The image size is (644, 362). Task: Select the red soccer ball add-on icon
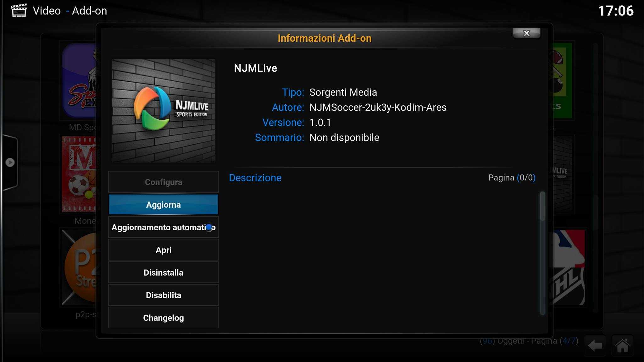point(79,174)
